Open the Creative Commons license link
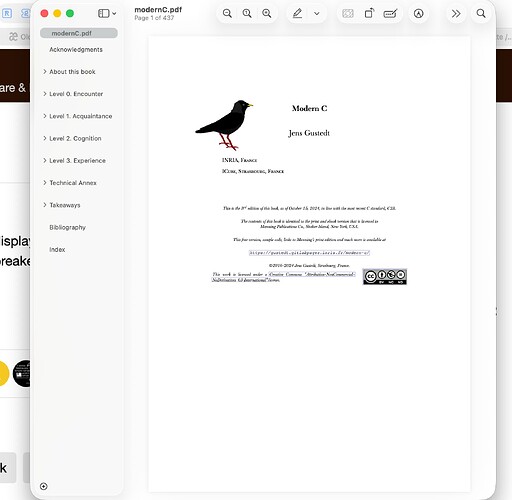 (x=312, y=274)
